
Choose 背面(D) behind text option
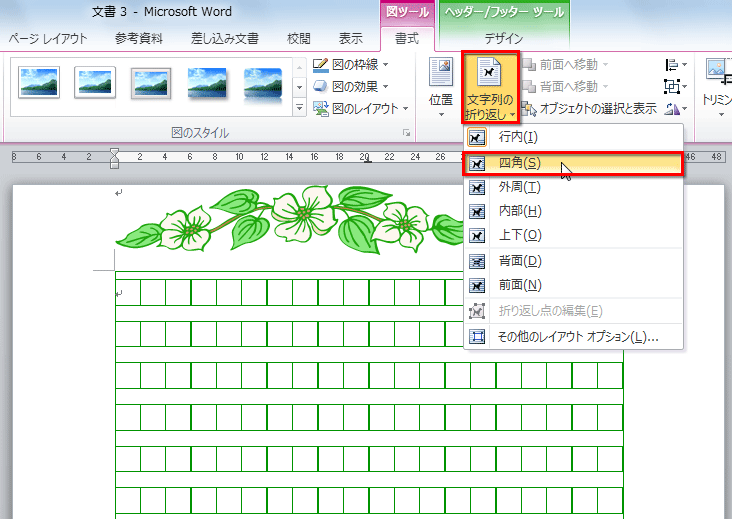[x=573, y=261]
